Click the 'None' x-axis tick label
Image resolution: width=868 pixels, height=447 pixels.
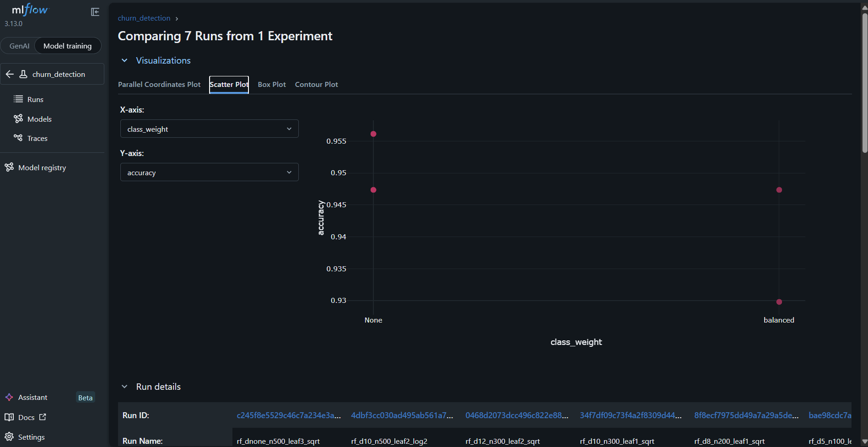coord(373,320)
